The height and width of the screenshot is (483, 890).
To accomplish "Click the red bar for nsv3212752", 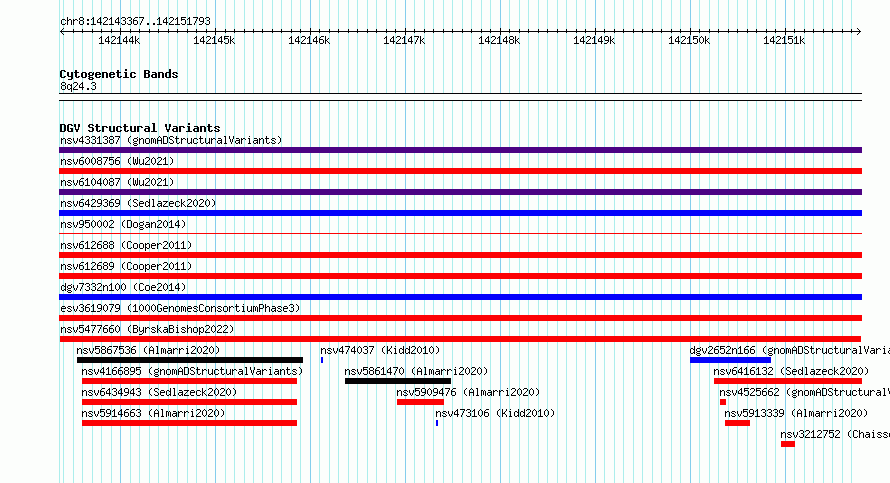I will coord(788,444).
